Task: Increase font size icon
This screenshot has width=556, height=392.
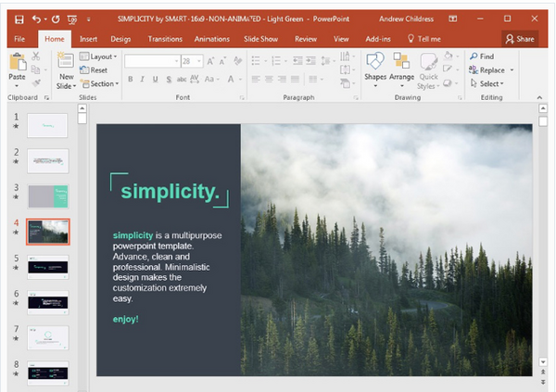Action: coord(210,61)
